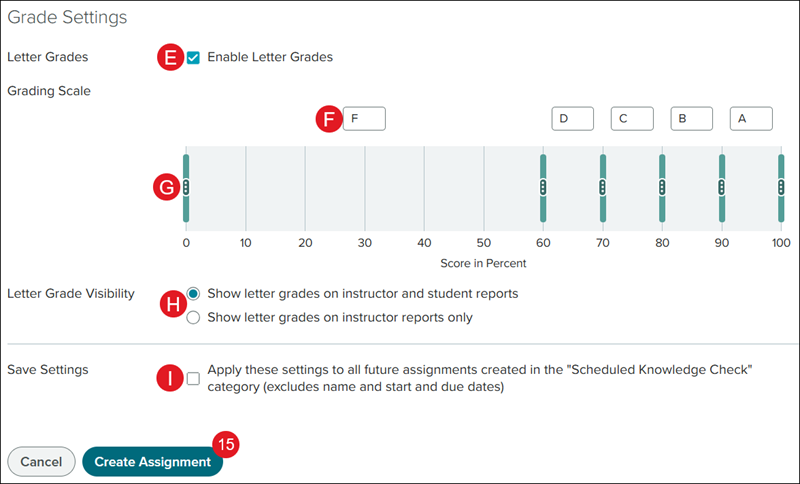Click the red 15 step badge
Image resolution: width=800 pixels, height=484 pixels.
(x=226, y=444)
